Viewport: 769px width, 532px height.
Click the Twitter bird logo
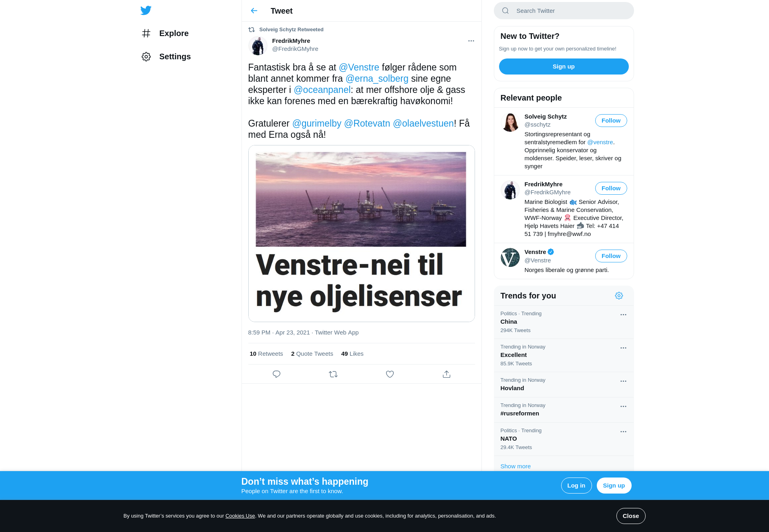(x=146, y=10)
